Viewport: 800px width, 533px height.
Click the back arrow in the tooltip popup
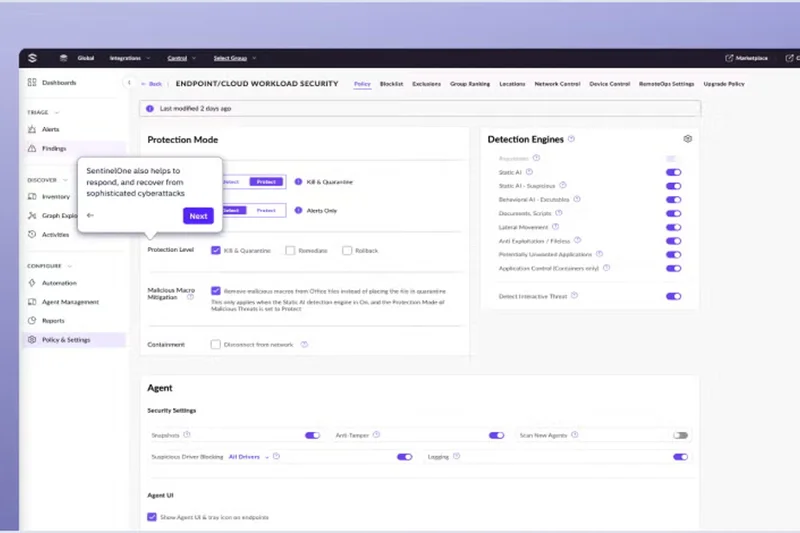click(91, 216)
